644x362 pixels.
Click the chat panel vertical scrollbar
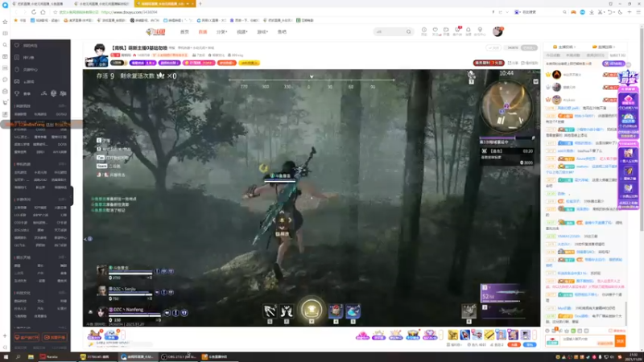click(x=626, y=313)
